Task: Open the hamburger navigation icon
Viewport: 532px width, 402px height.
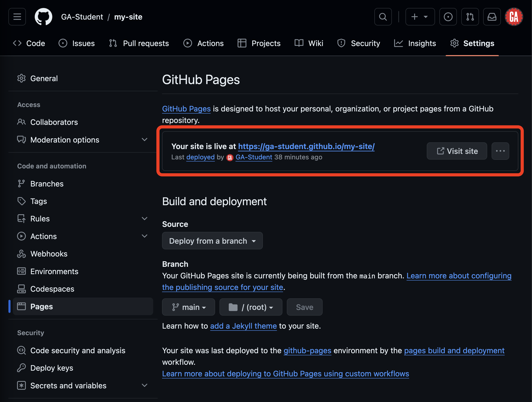Action: (x=17, y=17)
